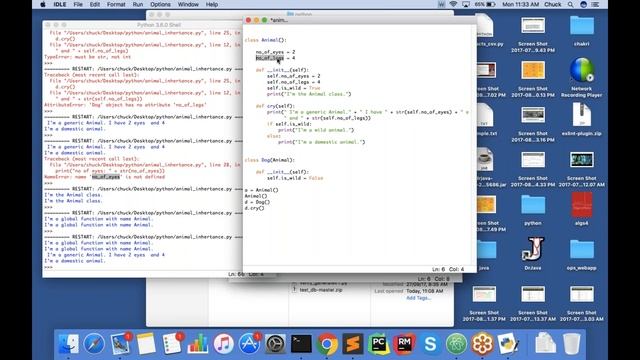Open the chakri folder on desktop
This screenshot has height=360, width=640.
[582, 25]
